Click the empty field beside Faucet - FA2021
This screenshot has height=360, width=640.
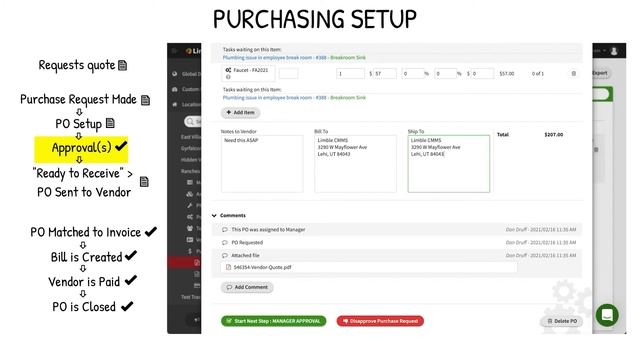(289, 73)
